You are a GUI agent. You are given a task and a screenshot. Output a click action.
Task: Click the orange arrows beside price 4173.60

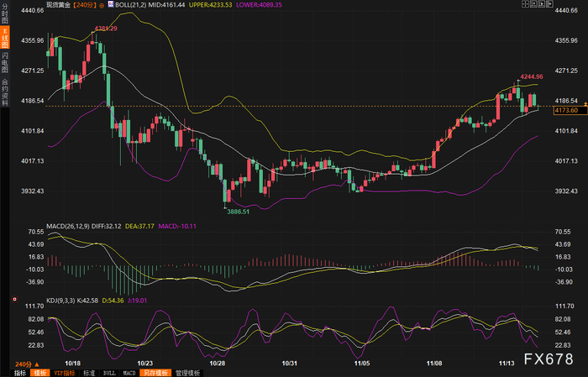[585, 103]
